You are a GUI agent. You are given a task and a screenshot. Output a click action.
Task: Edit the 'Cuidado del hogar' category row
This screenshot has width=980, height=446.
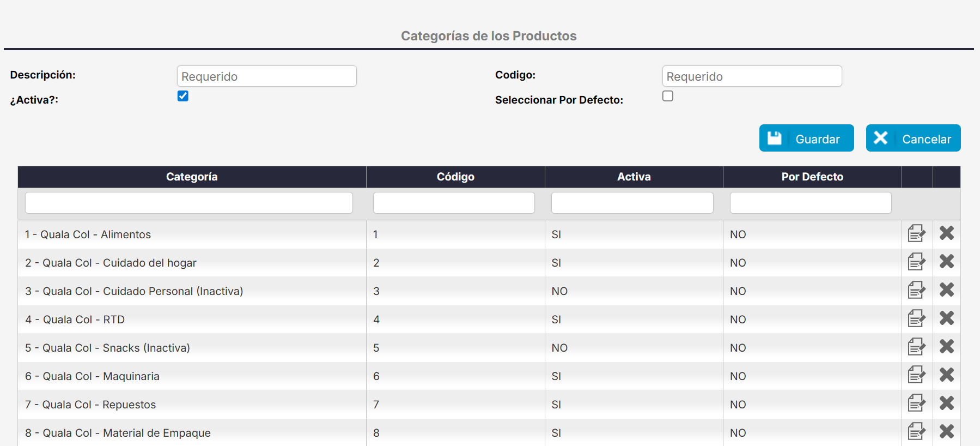[917, 262]
